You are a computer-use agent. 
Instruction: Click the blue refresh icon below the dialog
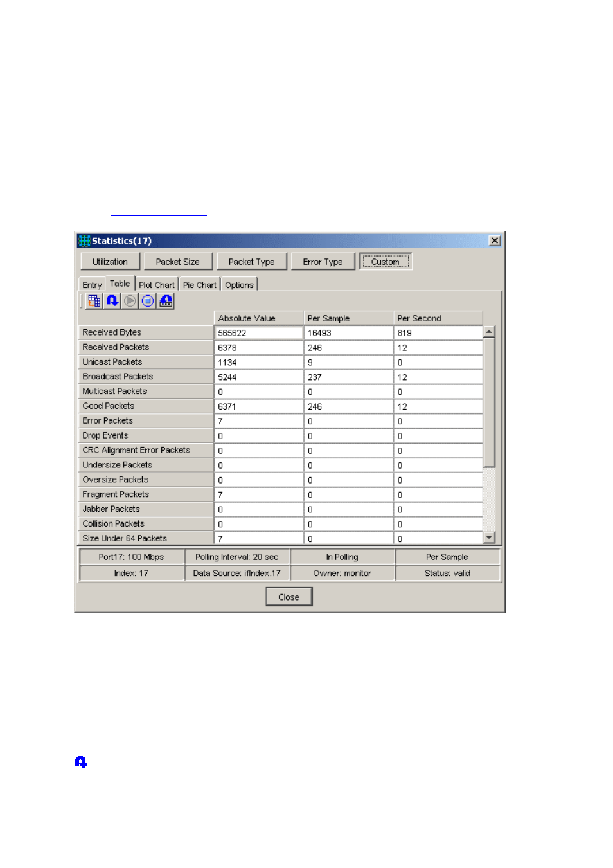[81, 762]
